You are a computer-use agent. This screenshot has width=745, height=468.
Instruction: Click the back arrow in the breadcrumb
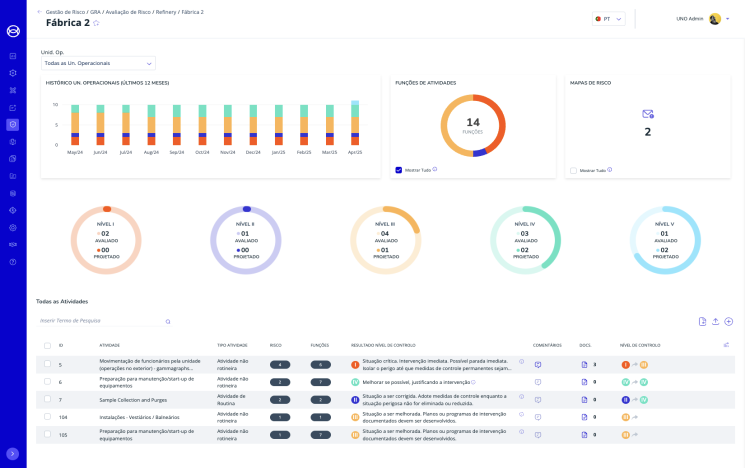click(39, 12)
